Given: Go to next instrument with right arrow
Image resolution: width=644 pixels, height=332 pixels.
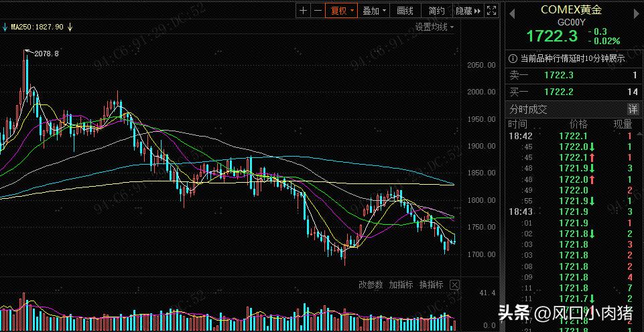Looking at the screenshot, I should [637, 13].
